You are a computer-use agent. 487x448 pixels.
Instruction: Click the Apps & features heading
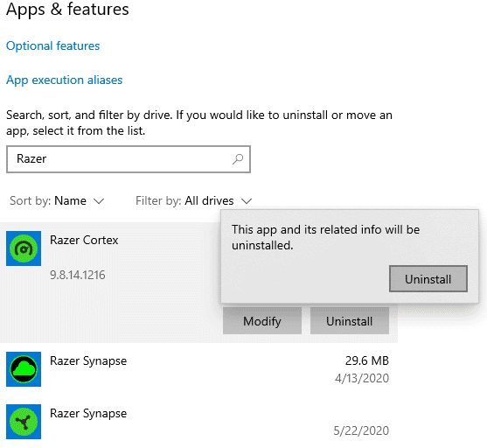point(67,9)
